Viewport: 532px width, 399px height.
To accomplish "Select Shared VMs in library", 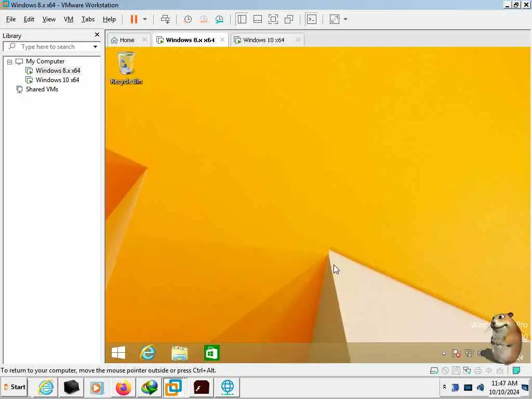I will click(x=42, y=89).
